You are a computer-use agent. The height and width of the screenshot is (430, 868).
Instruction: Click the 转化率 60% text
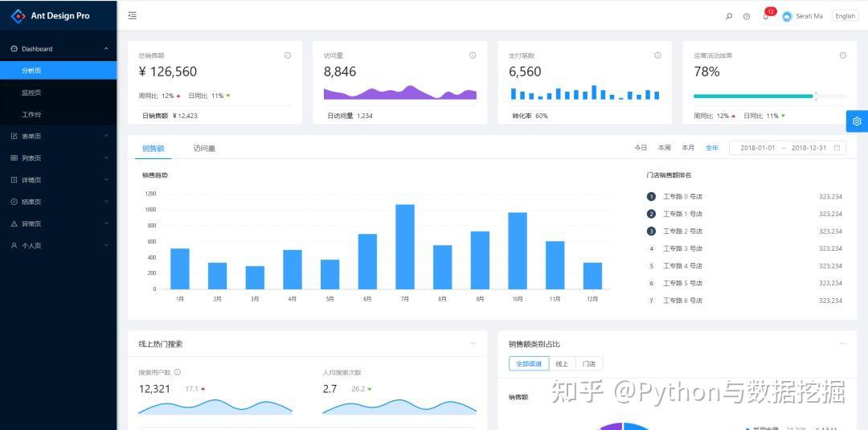point(530,117)
